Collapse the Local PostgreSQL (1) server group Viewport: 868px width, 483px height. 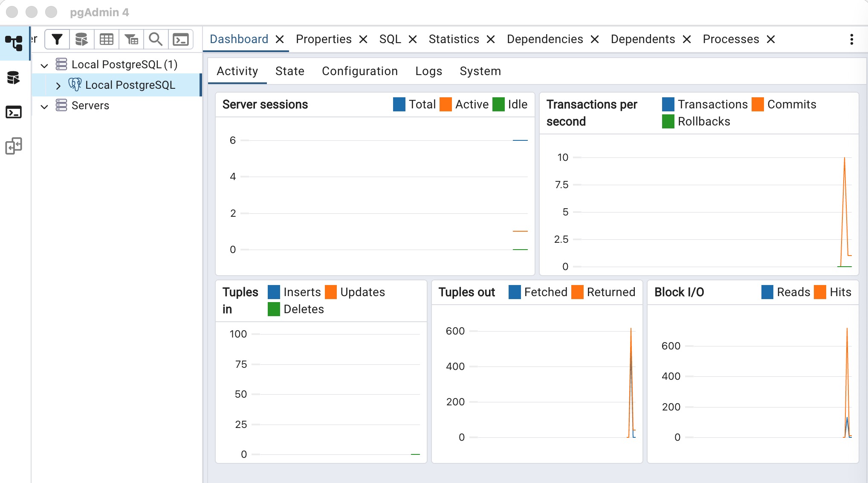(x=44, y=65)
